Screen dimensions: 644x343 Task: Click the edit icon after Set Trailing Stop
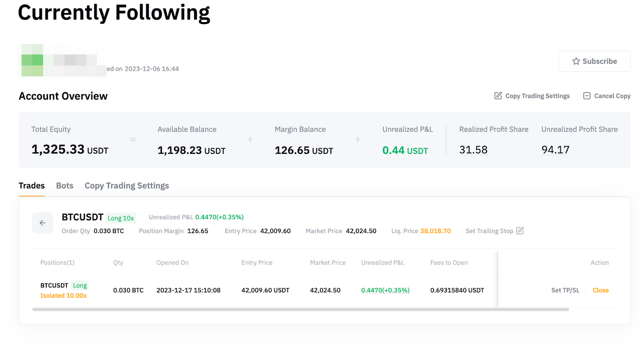520,231
